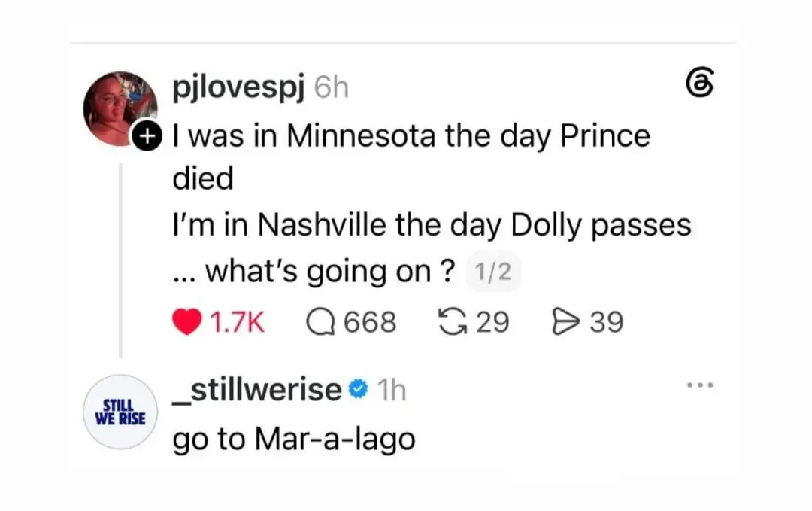Open pjlovespj profile picture
The width and height of the screenshot is (812, 511).
120,109
